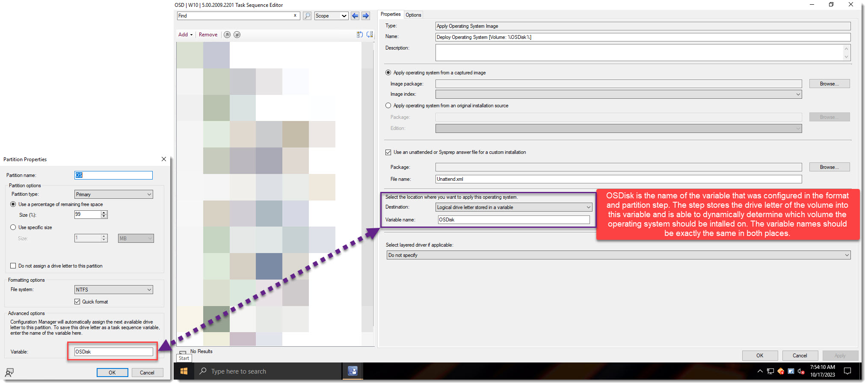Image resolution: width=868 pixels, height=386 pixels.
Task: Switch to the Properties tab
Action: pos(391,14)
